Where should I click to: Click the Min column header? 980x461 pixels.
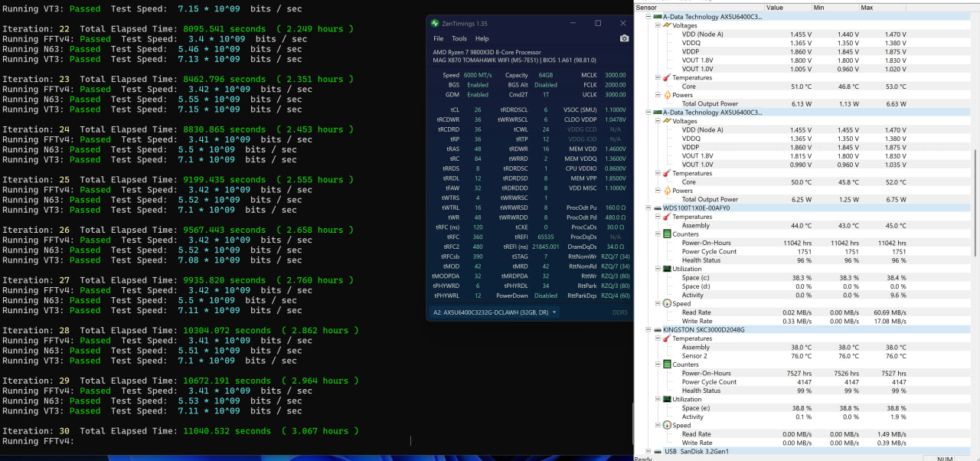[x=835, y=7]
